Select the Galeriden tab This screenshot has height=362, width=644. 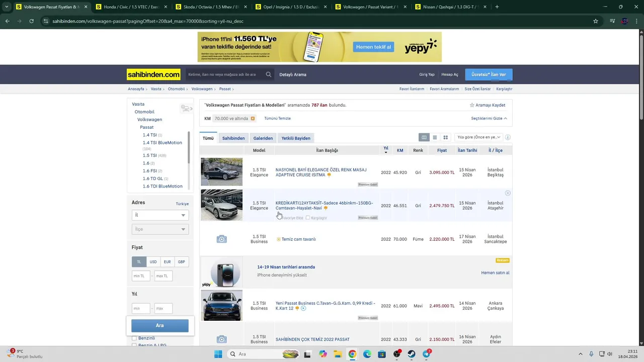coord(263,138)
